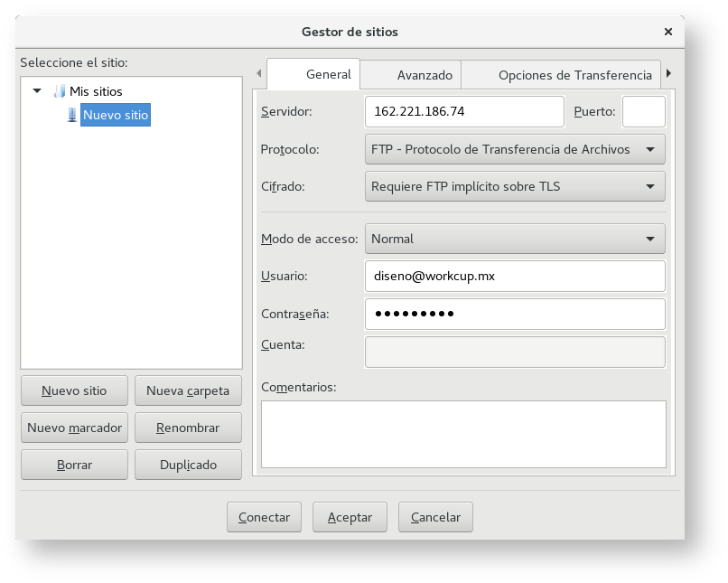Create a site with Nuevo sitio button
Image resolution: width=728 pixels, height=583 pixels.
[74, 391]
